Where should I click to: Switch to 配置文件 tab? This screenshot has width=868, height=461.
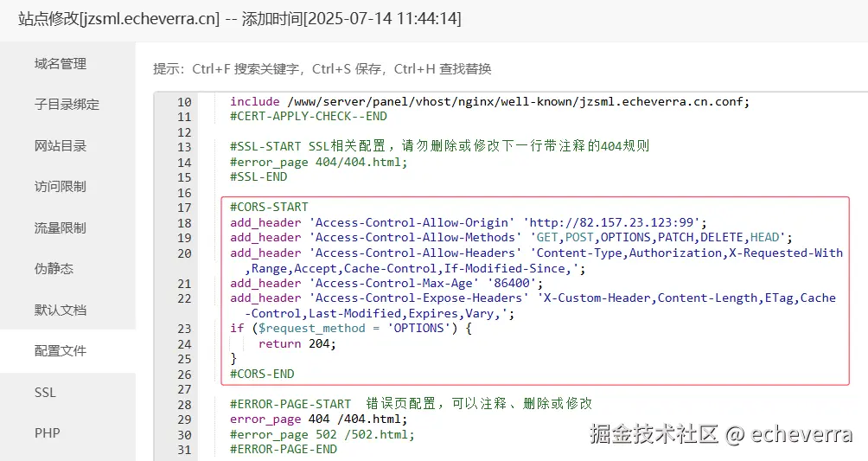tap(61, 351)
